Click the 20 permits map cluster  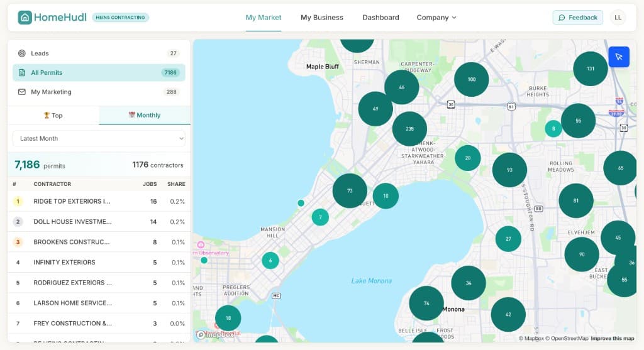[x=468, y=158]
